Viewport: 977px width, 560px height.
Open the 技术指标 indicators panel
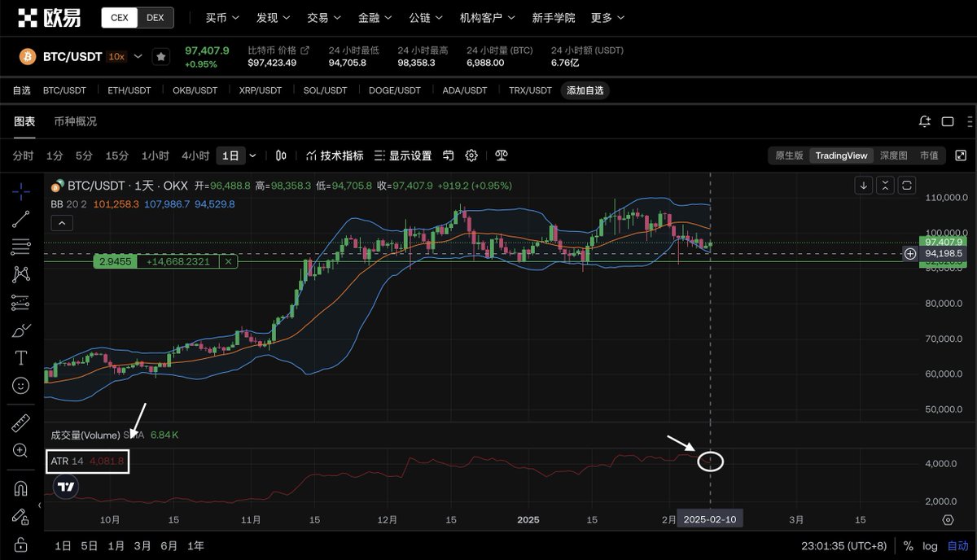click(334, 155)
